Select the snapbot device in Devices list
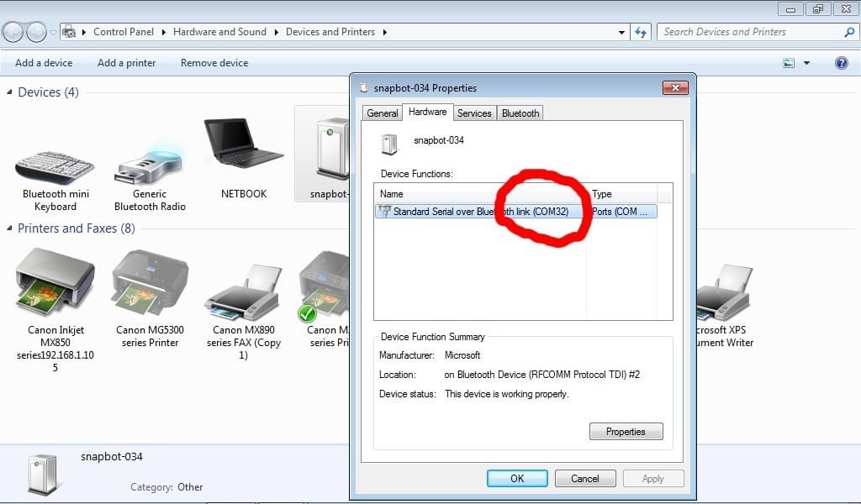 (324, 154)
